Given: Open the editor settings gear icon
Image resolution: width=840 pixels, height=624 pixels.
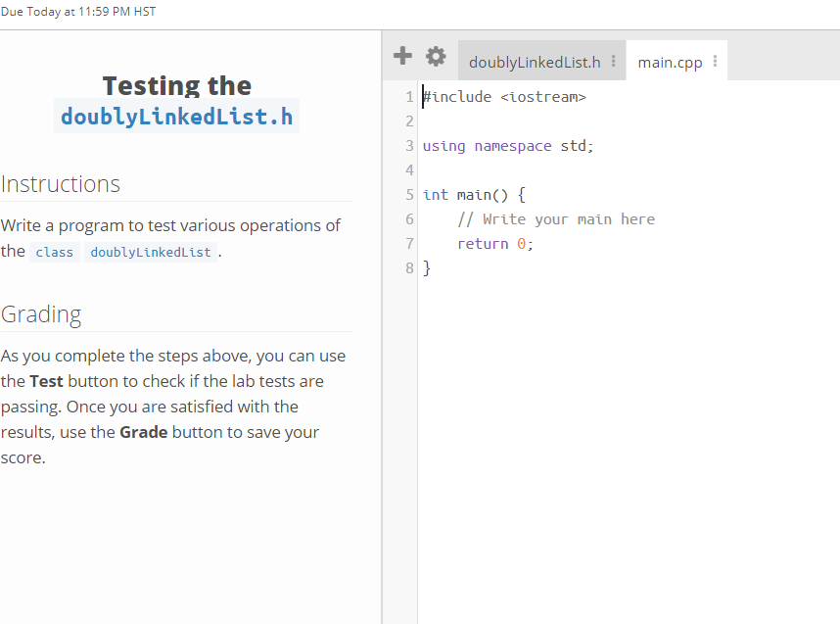Looking at the screenshot, I should [x=435, y=56].
